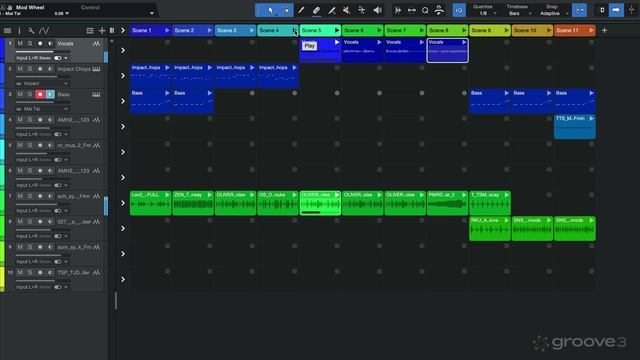Mute the Vocals track
Screen dimensions: 640x360
pyautogui.click(x=20, y=43)
